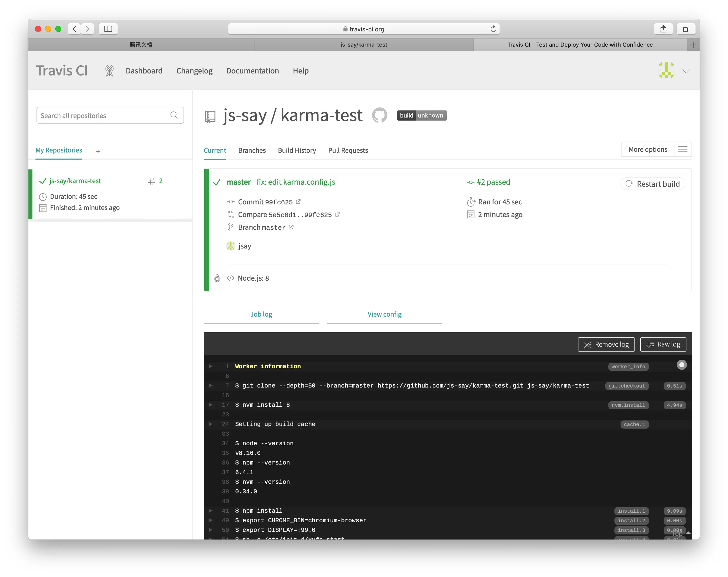The width and height of the screenshot is (728, 577).
Task: Focus the Search all repositories field
Action: [110, 116]
